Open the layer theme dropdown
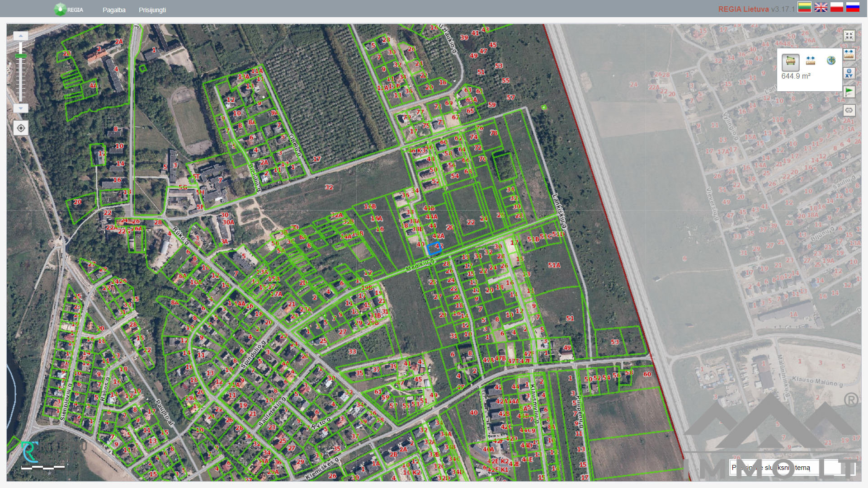The width and height of the screenshot is (868, 488). (x=792, y=468)
